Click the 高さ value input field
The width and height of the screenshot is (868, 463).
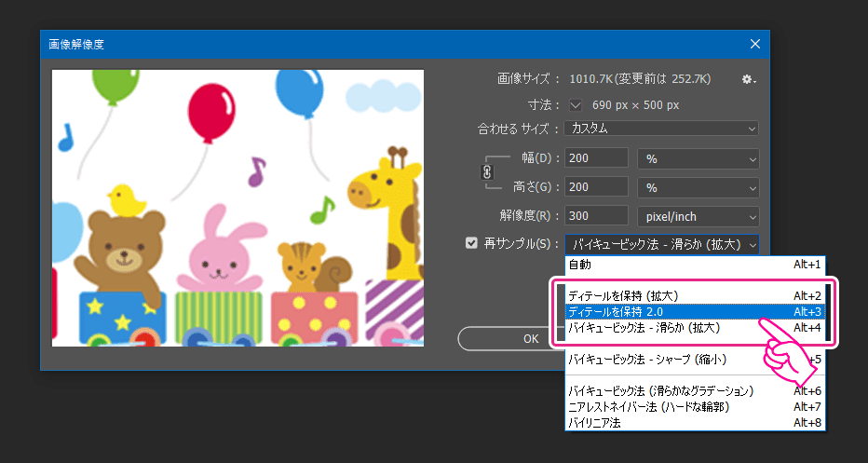[x=596, y=187]
